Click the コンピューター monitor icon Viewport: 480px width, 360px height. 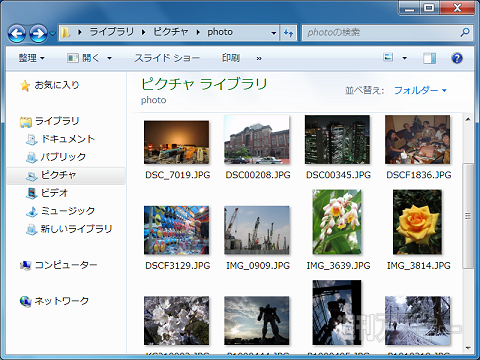(25, 265)
